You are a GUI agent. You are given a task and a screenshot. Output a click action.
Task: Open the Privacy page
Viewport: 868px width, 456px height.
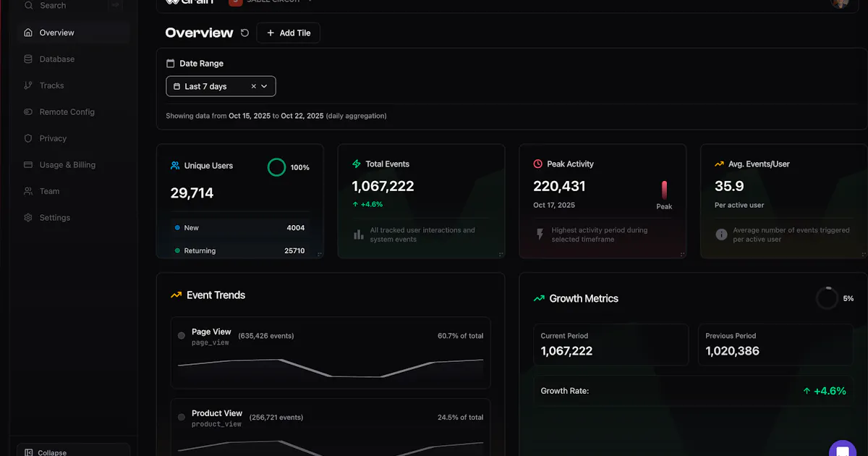(73, 138)
